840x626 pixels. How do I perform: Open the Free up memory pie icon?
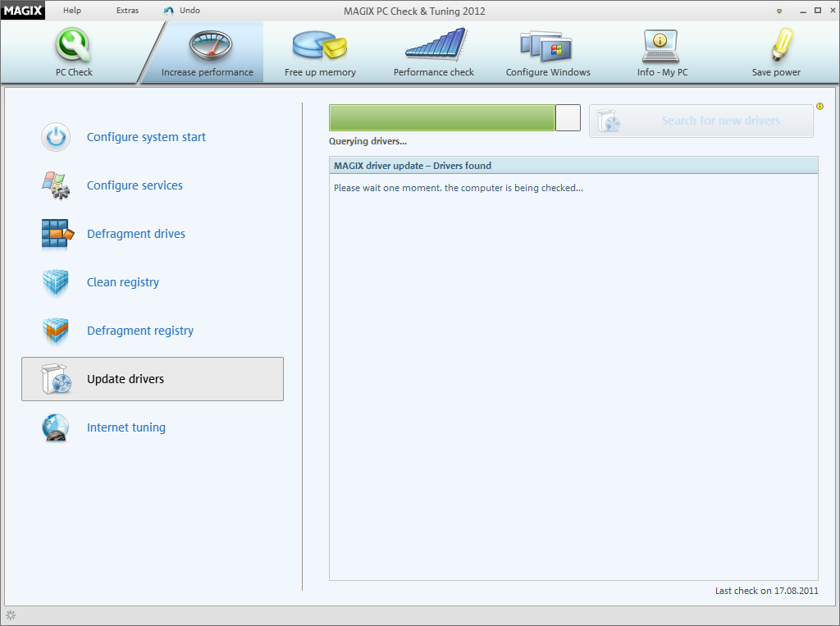[320, 45]
